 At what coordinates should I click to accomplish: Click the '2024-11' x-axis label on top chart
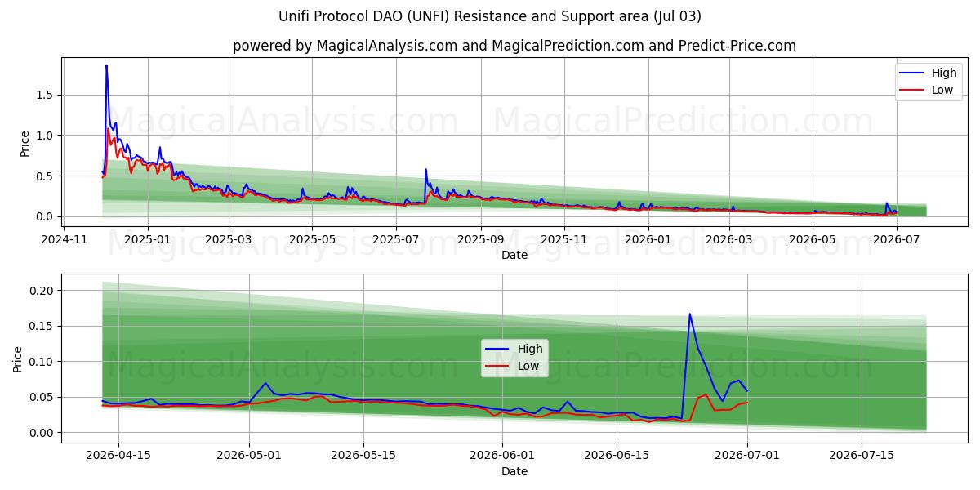coord(65,239)
